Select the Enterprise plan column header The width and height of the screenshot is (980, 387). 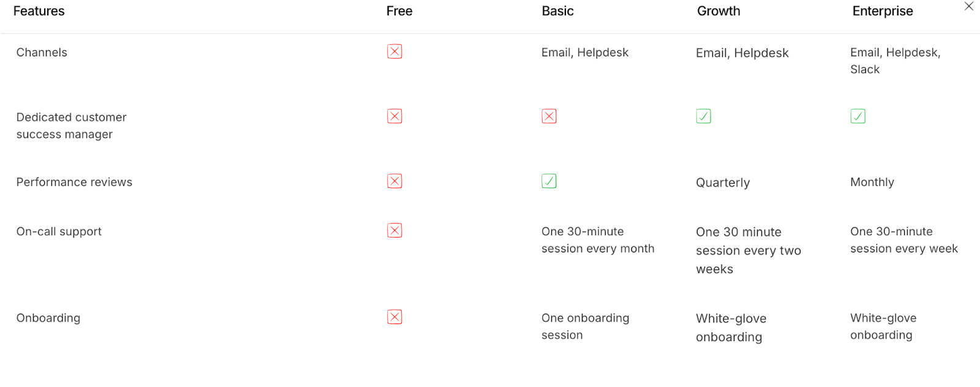[882, 10]
